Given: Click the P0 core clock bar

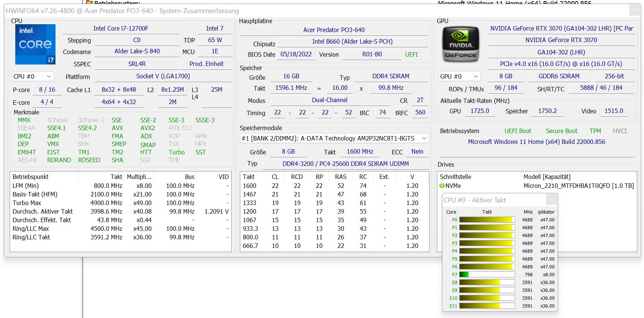Looking at the screenshot, I should point(487,220).
